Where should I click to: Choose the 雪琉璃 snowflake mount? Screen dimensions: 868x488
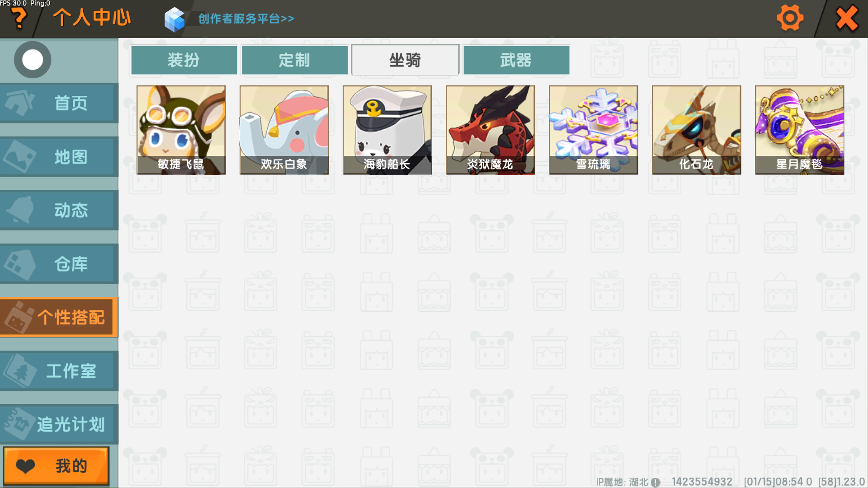593,130
